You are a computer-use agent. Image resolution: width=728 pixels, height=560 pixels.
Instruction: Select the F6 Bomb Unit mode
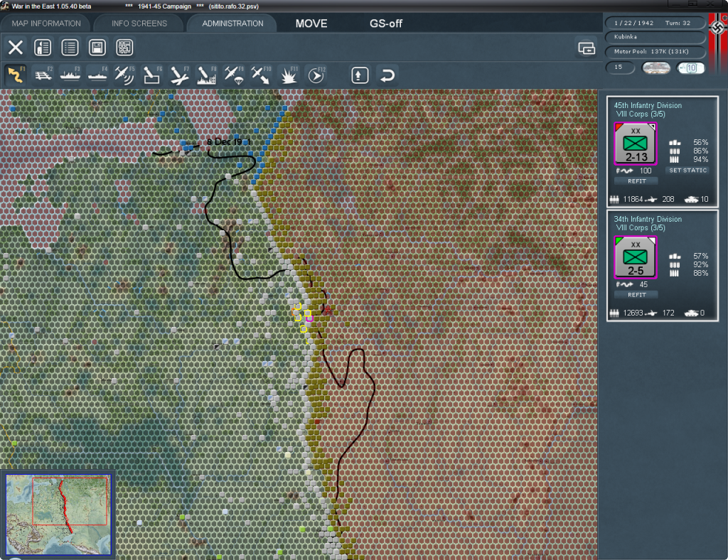(152, 75)
